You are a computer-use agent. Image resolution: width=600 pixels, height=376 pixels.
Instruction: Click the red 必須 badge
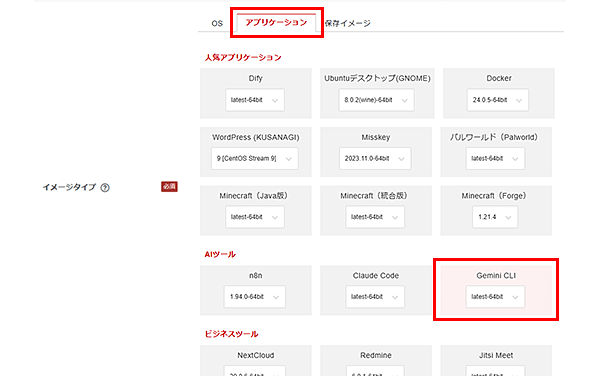click(x=169, y=187)
